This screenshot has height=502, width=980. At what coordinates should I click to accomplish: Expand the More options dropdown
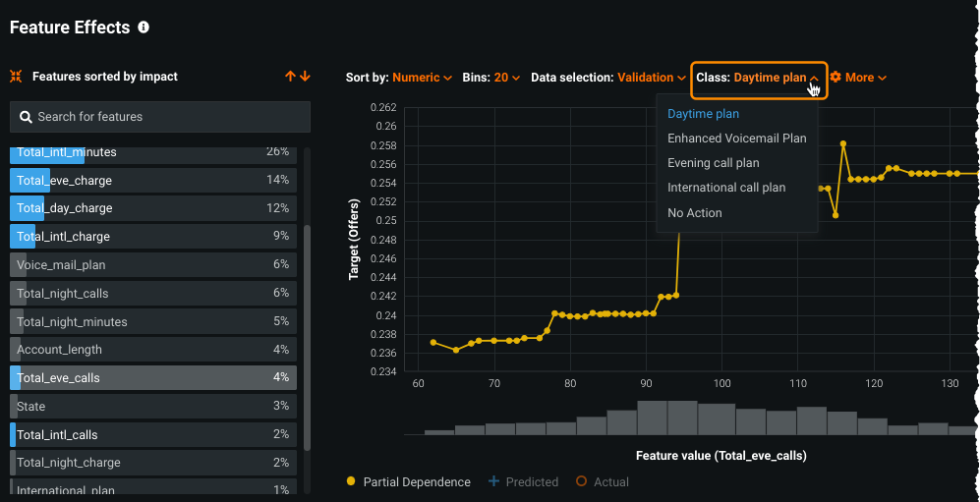click(866, 78)
